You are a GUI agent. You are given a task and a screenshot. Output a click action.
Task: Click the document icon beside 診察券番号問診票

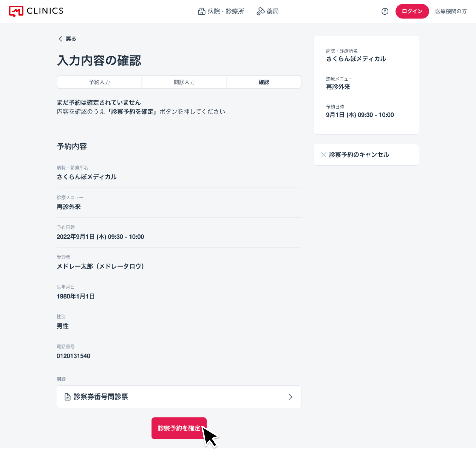coord(68,397)
